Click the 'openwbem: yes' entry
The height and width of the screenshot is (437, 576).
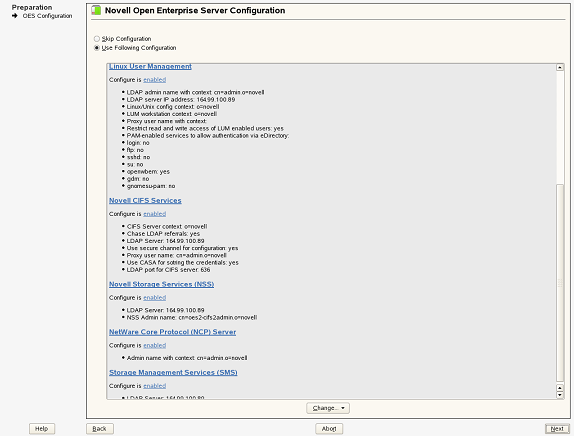tap(148, 171)
